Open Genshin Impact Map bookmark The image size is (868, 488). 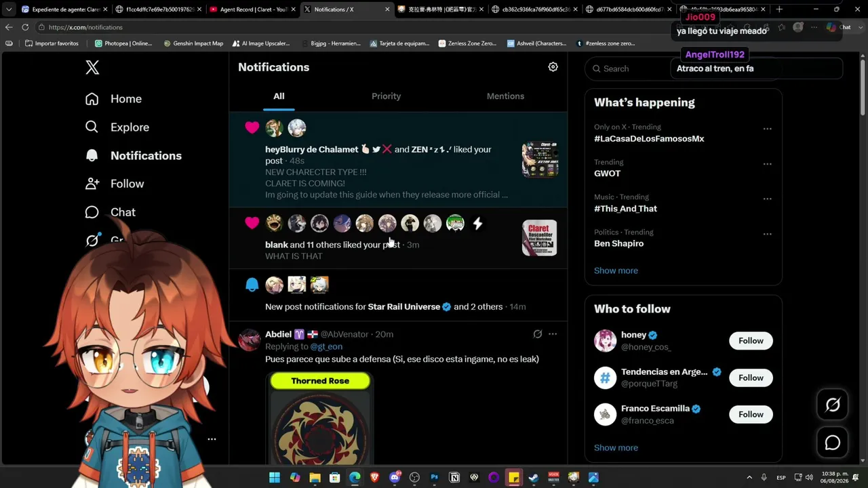(193, 43)
